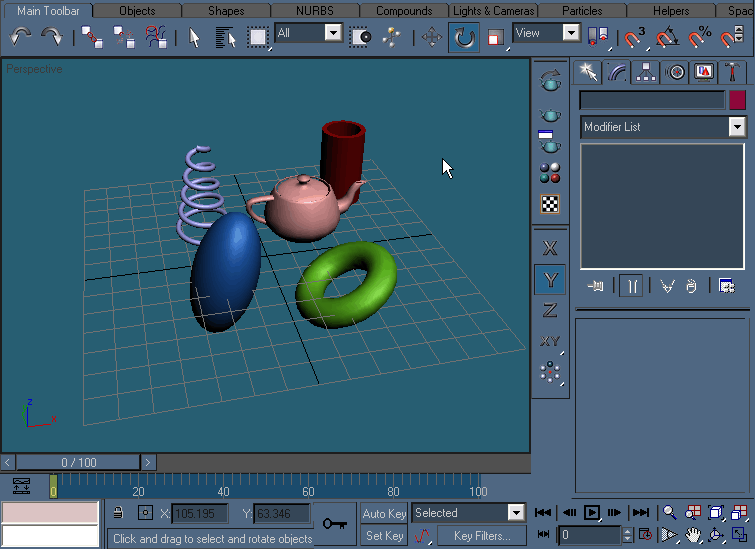
Task: Activate Select and Scale tool
Action: pos(495,37)
